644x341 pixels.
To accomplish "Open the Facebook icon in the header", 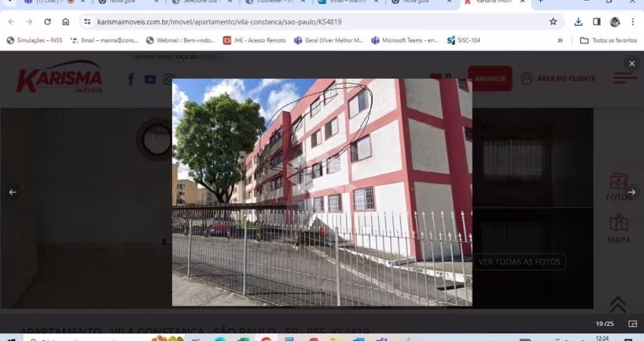I will [x=131, y=79].
